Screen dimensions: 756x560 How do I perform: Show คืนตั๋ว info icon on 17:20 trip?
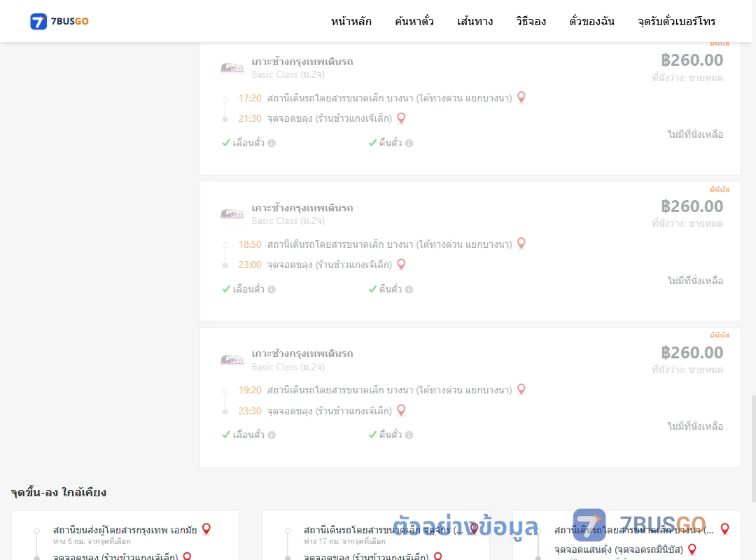click(409, 143)
